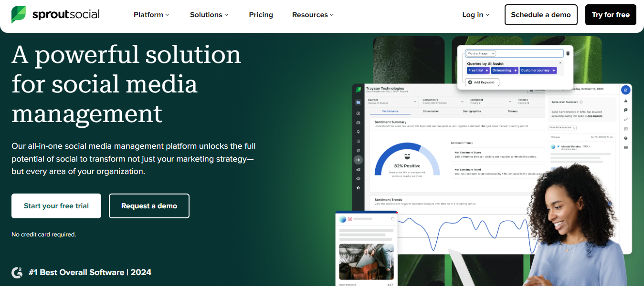
Task: Click the 82% Positive gauge
Action: (407, 160)
